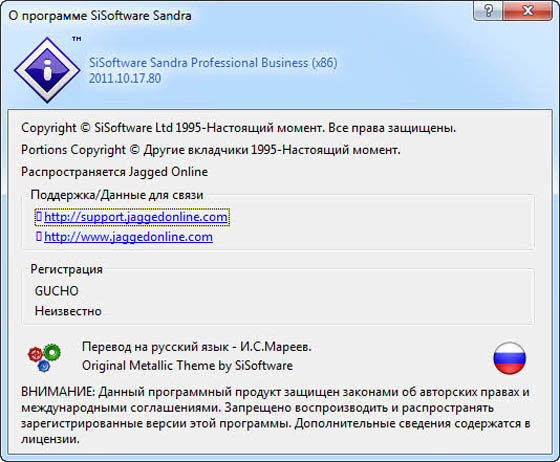Click the small icon before www link

click(x=39, y=236)
